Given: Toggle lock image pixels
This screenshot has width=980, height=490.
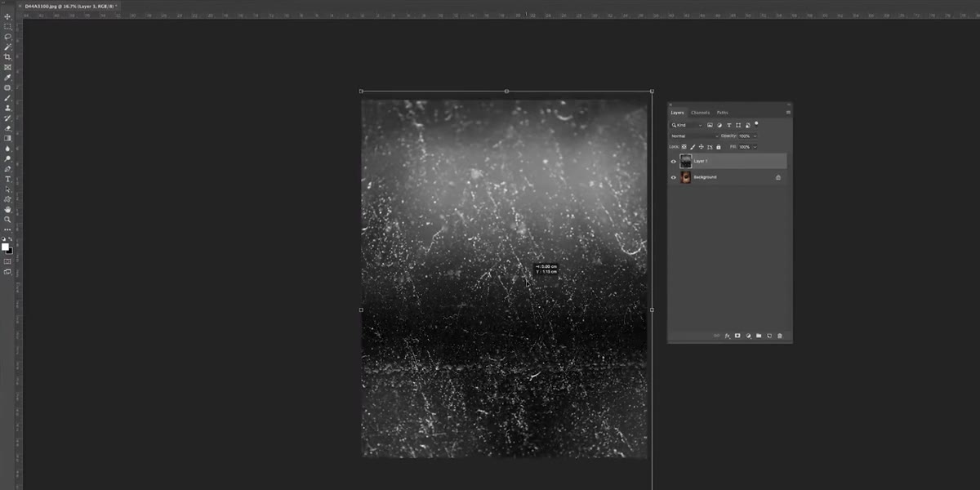Looking at the screenshot, I should [693, 147].
